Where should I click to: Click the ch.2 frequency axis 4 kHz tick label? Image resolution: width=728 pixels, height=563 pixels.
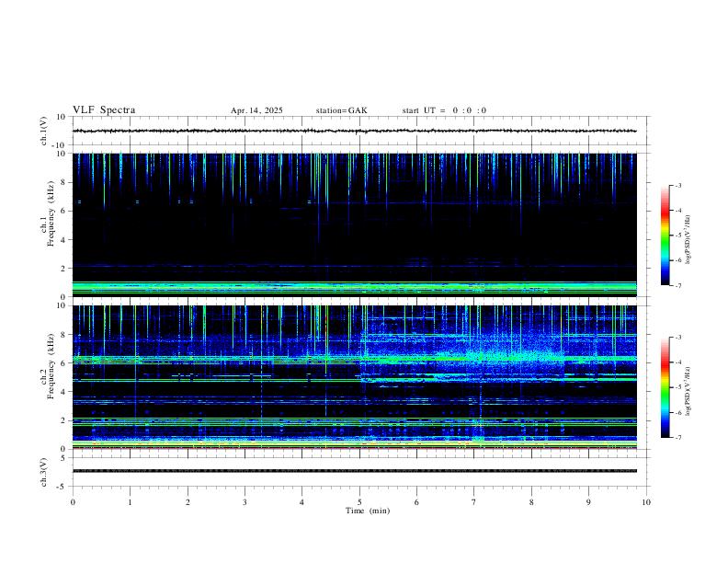(x=63, y=392)
